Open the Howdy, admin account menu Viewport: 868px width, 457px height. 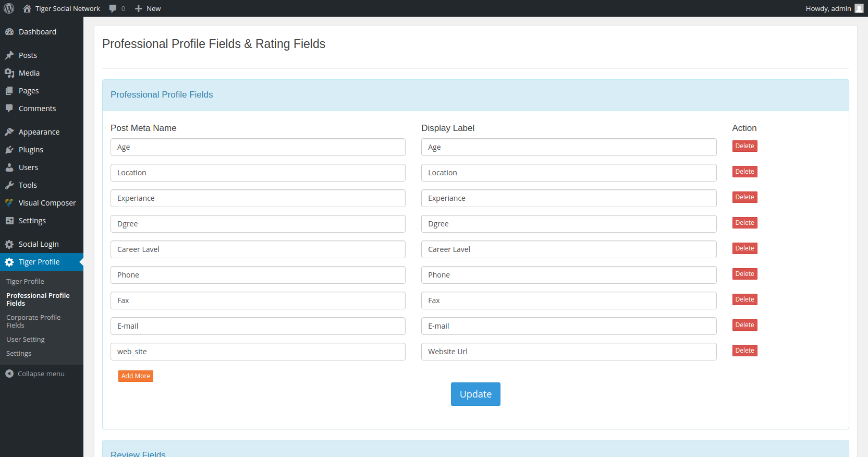pyautogui.click(x=834, y=8)
